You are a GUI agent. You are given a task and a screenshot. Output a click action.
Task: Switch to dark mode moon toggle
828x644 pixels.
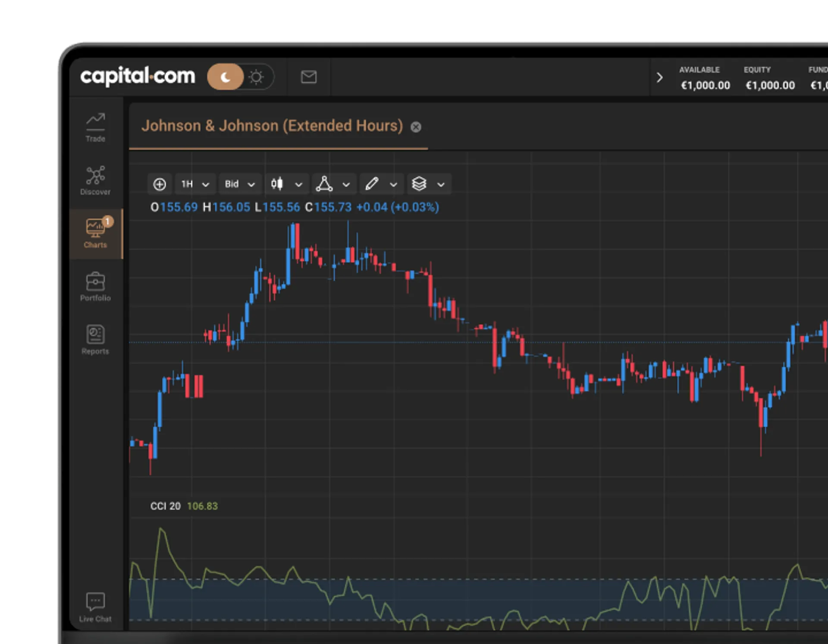226,77
